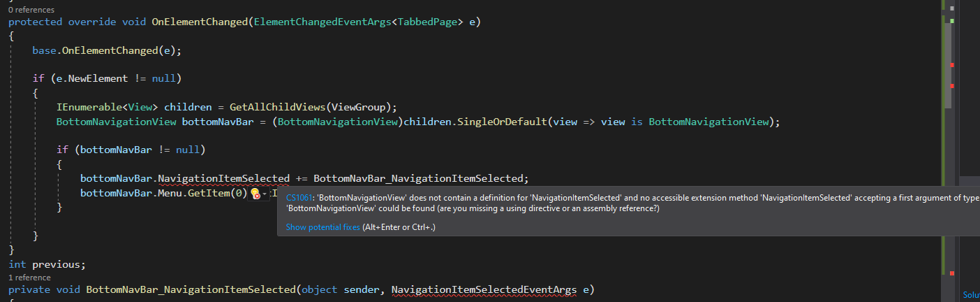Click the 'SingleOrDefault' method call
The width and height of the screenshot is (980, 302).
(502, 122)
